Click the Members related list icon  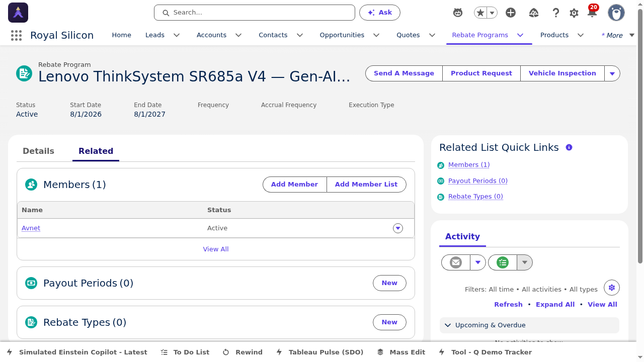(31, 185)
